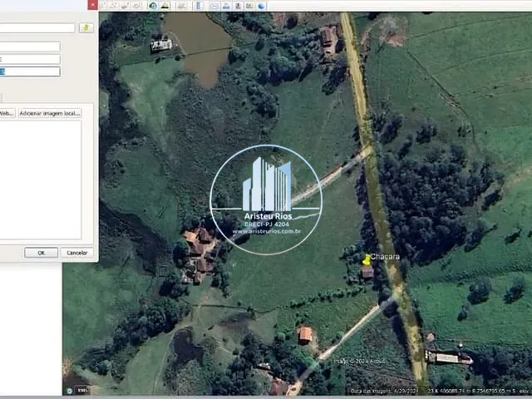
Task: Click the save image toolbar icon
Action: (x=239, y=6)
